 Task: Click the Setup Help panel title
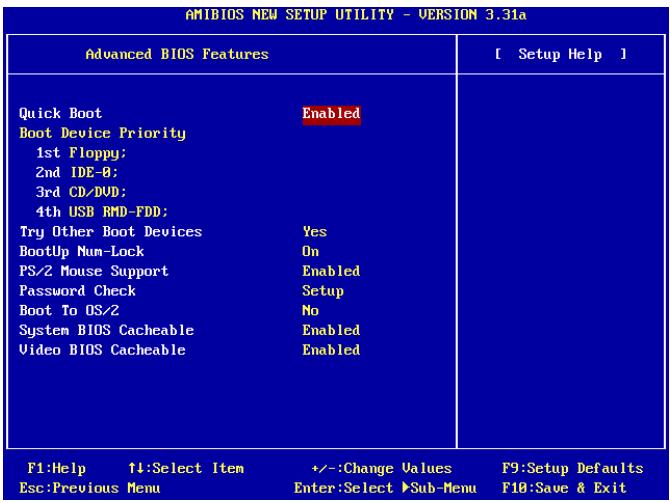coord(560,54)
